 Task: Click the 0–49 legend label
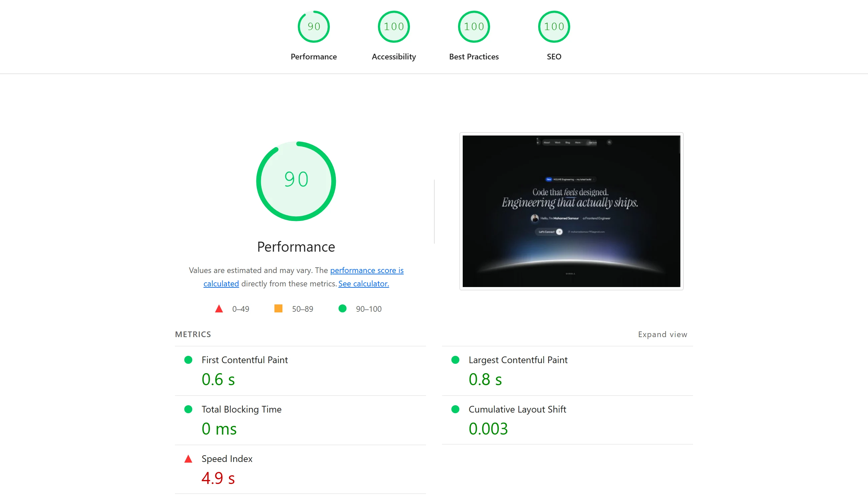pos(240,309)
